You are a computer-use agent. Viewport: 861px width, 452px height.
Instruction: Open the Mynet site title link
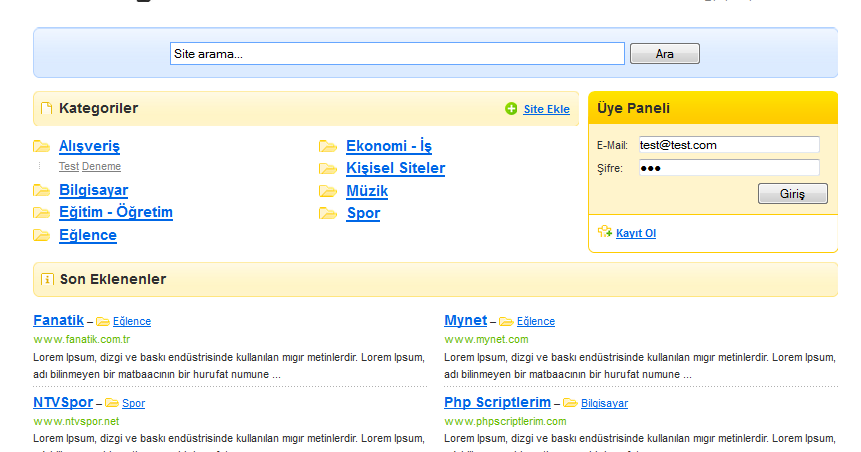point(466,320)
